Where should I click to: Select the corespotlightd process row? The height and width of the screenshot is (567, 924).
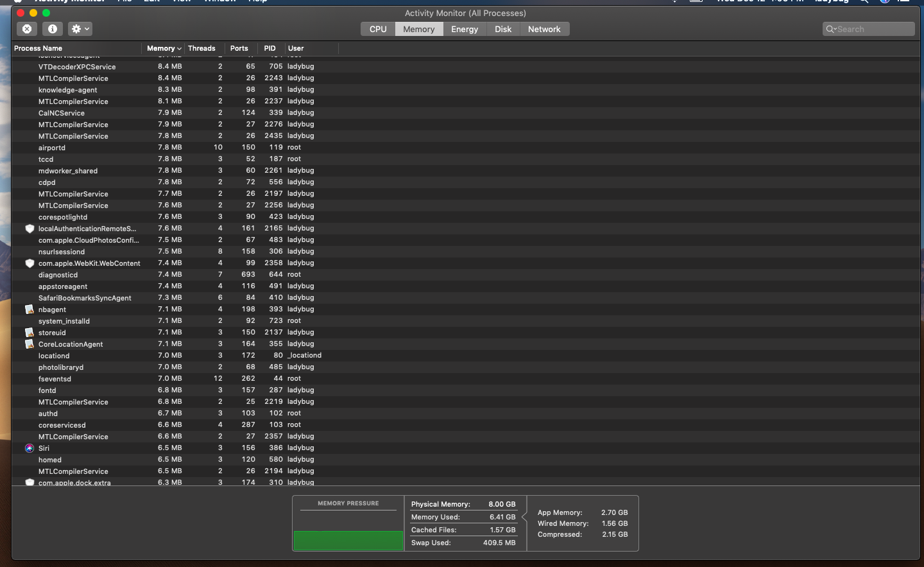click(465, 217)
